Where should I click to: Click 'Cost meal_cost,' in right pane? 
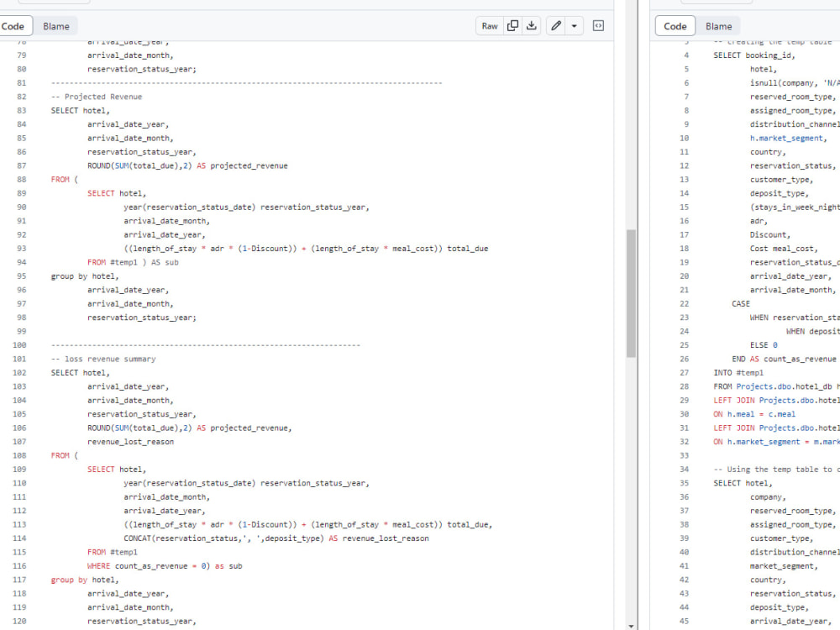click(785, 249)
